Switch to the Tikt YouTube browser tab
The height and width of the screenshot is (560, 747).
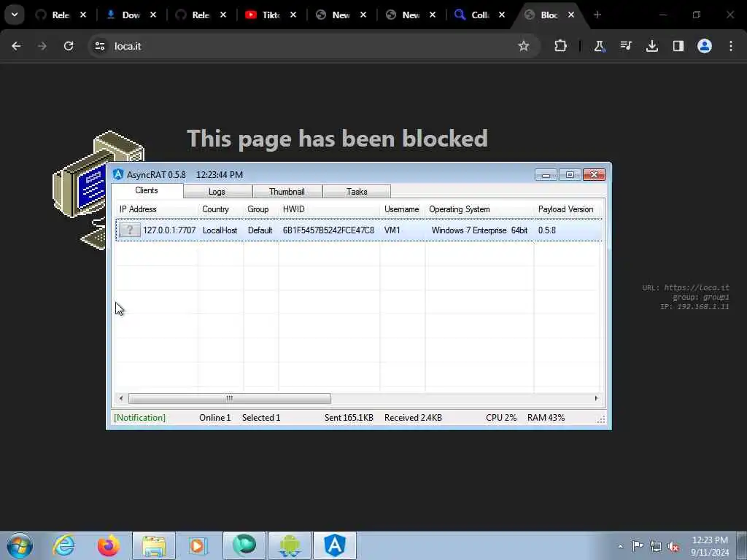[263, 15]
